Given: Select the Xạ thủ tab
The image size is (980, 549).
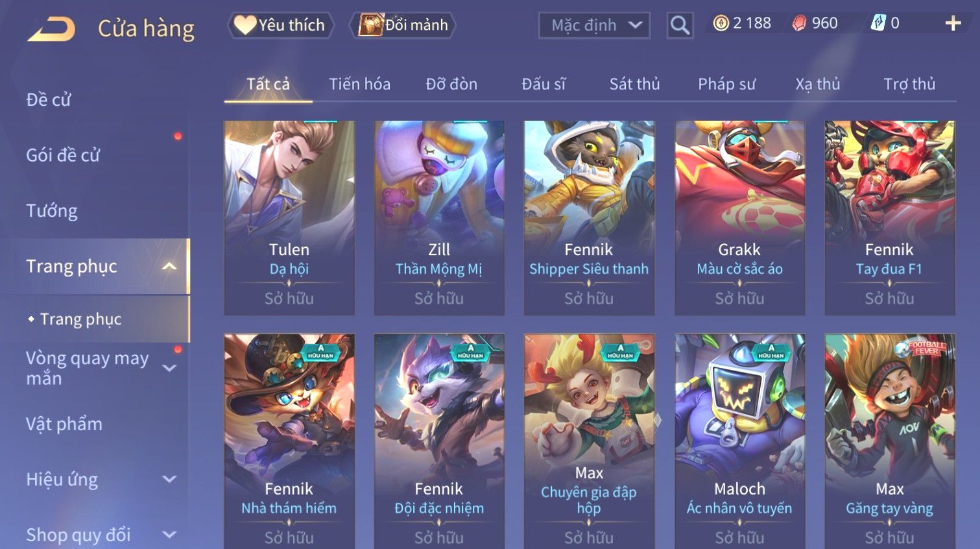Looking at the screenshot, I should pyautogui.click(x=817, y=84).
